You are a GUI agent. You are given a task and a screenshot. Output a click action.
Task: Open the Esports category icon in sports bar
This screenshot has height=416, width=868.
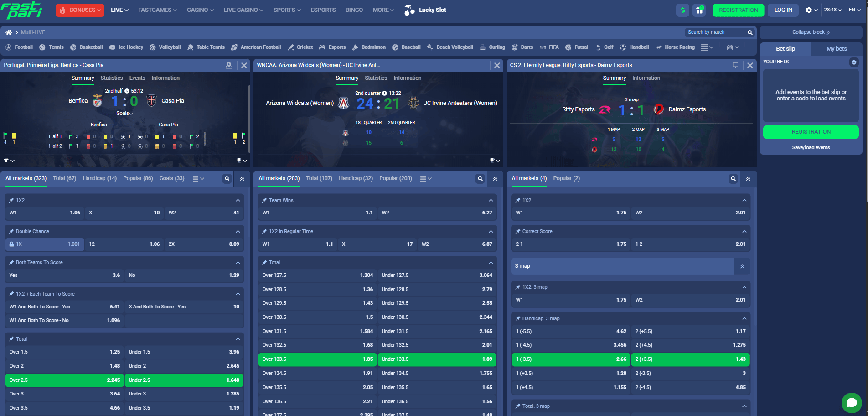[321, 47]
